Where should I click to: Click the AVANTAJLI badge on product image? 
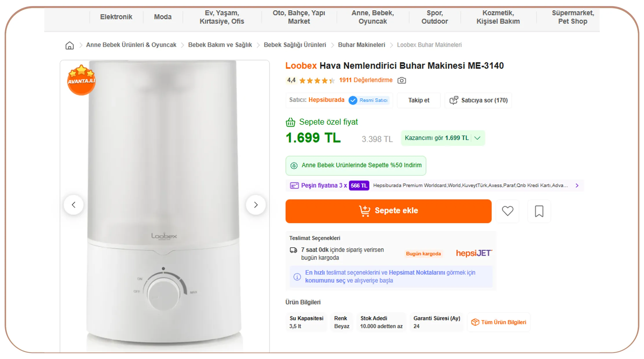(81, 80)
